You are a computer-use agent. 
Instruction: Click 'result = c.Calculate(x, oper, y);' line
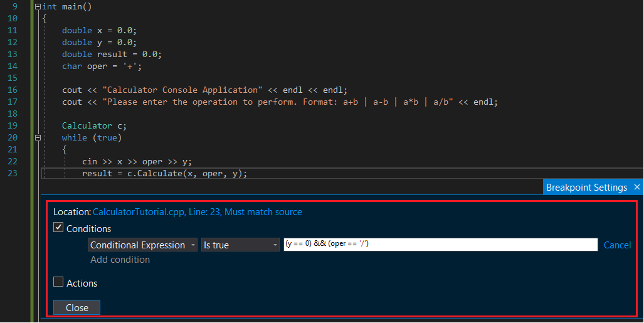coord(165,174)
